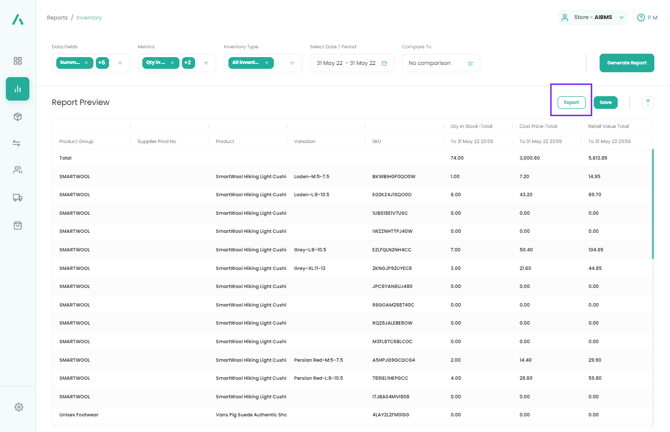The image size is (670, 432).
Task: Open the customers people icon in sidebar
Action: coord(18,171)
